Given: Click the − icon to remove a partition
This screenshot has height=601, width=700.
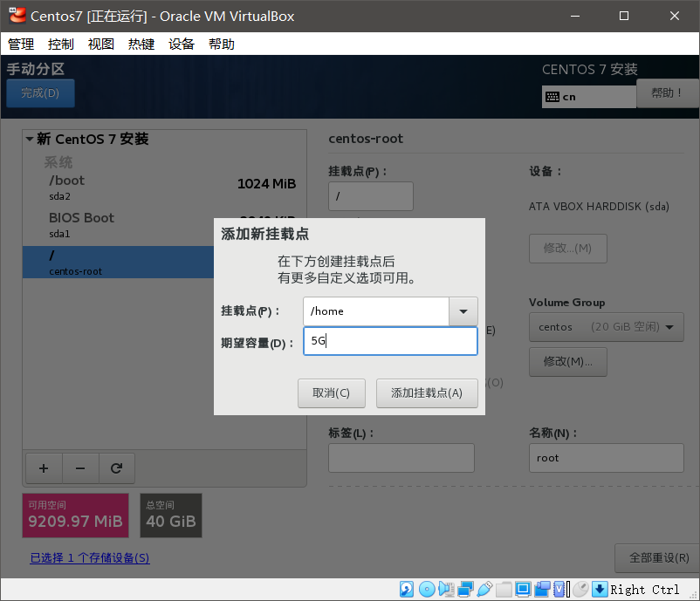Looking at the screenshot, I should coord(80,468).
